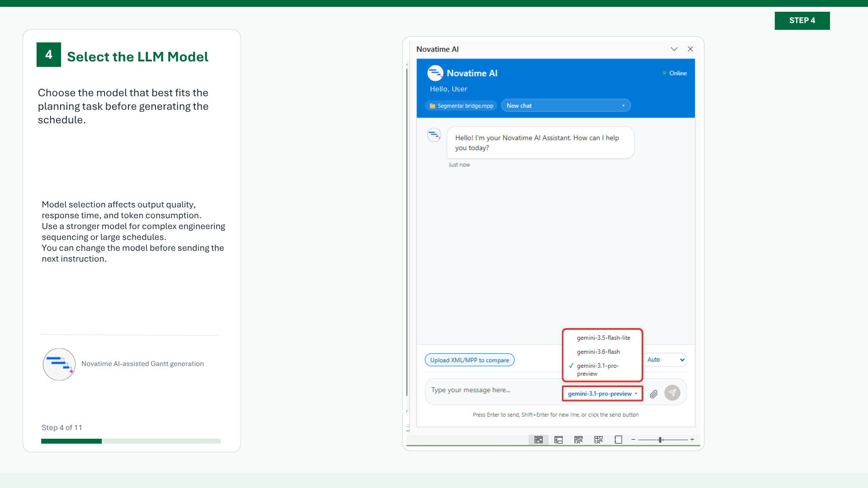Close the Novatime AI task pane
Image resolution: width=868 pixels, height=488 pixels.
coord(690,49)
